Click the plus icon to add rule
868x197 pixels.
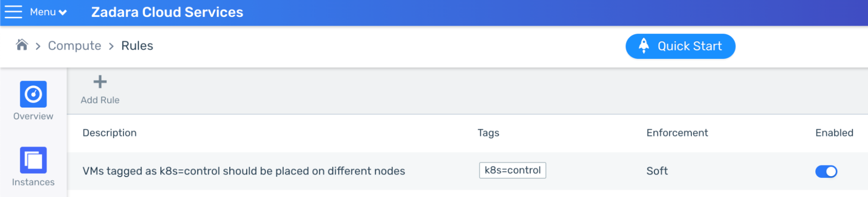tap(100, 82)
